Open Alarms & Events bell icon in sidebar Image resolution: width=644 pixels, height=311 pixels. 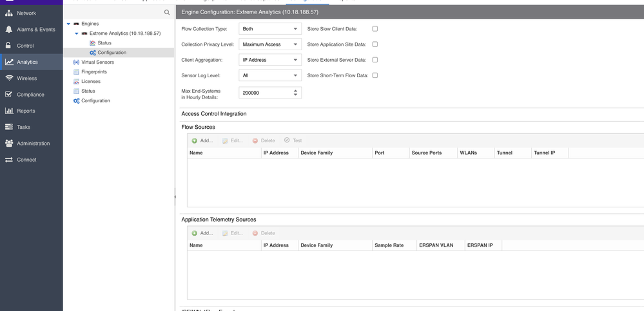tap(9, 30)
